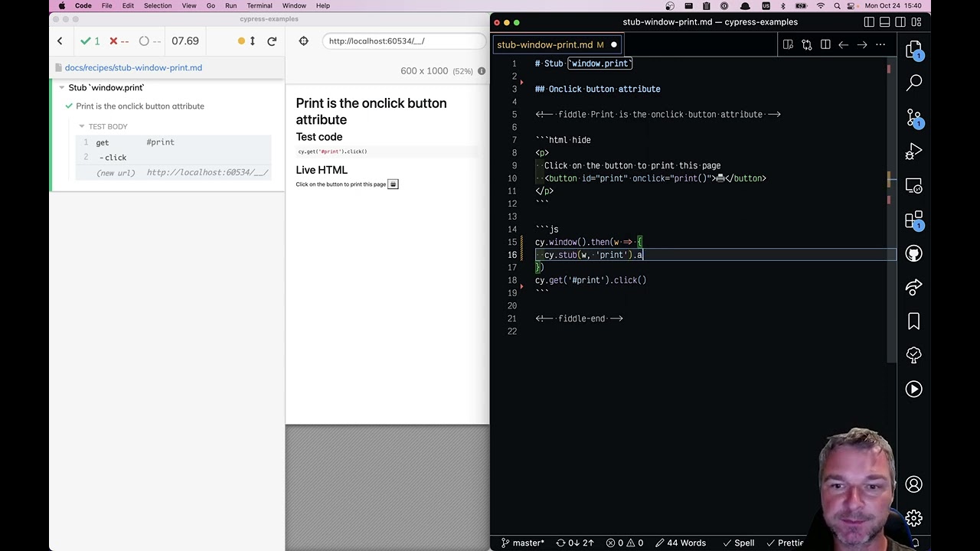Click the test duration 07.69
This screenshot has width=980, height=551.
185,41
